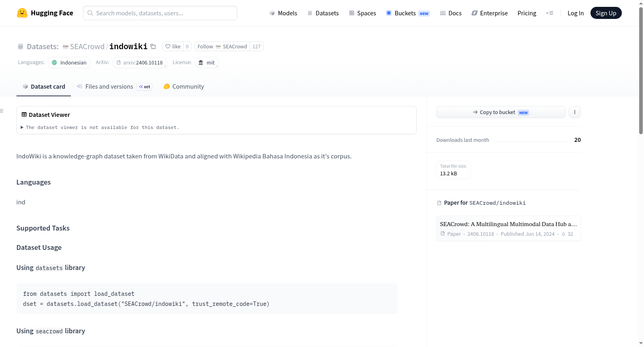
Task: Open Buckets in the top navigation
Action: coord(408,13)
